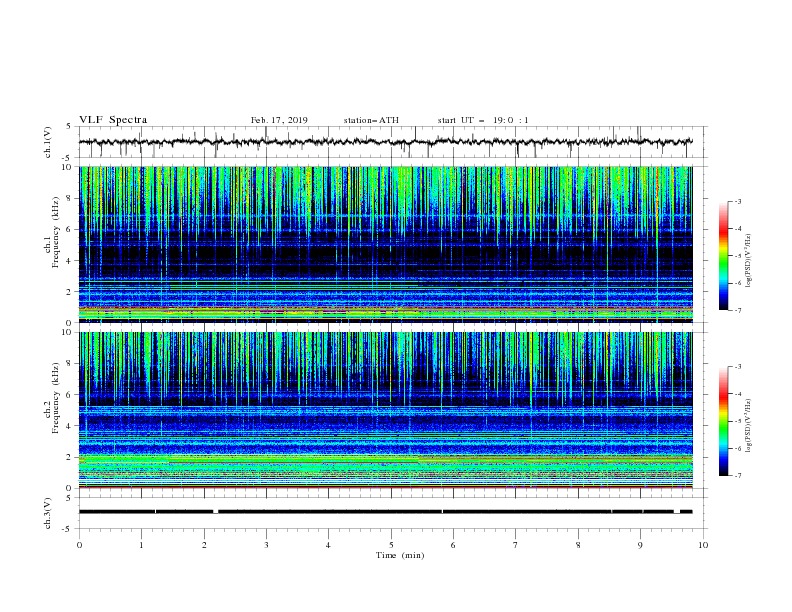Click the '-5' tick on ch.1 color bar
The height and width of the screenshot is (612, 792).
[737, 256]
